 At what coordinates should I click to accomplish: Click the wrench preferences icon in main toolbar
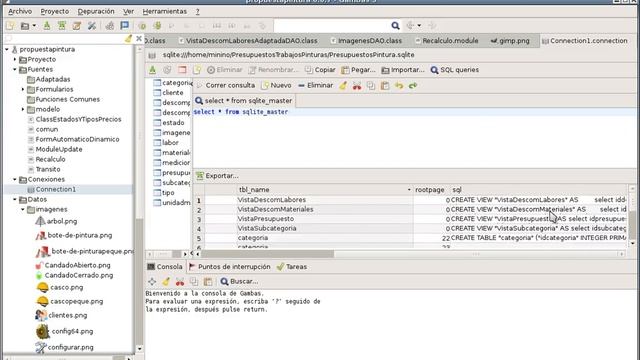[x=92, y=26]
